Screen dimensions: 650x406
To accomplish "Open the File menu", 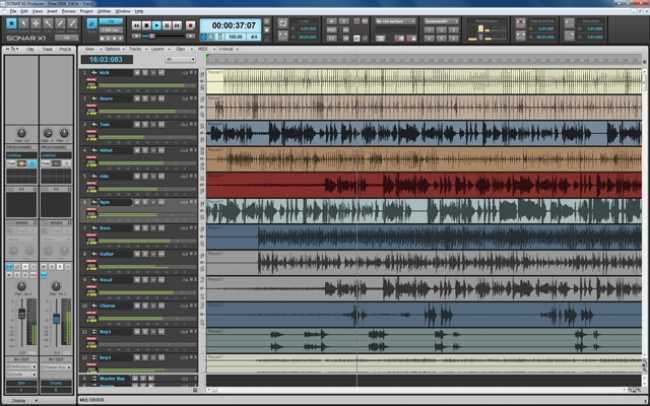I will pyautogui.click(x=13, y=11).
